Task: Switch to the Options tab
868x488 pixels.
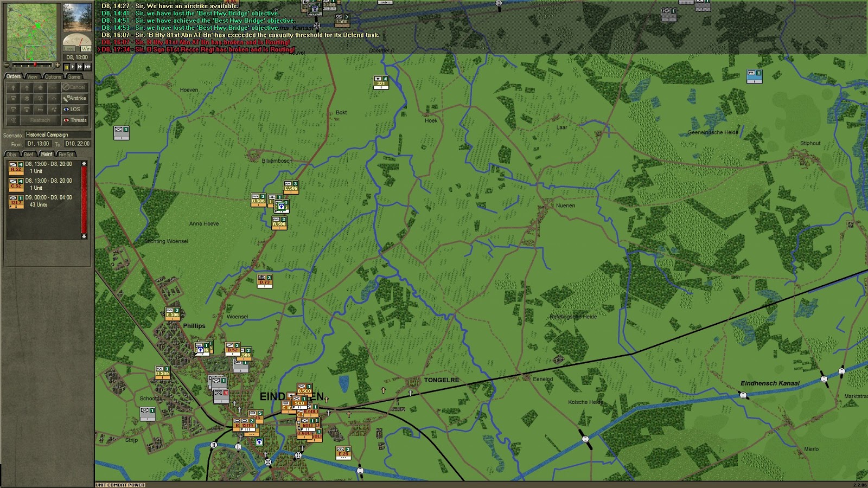Action: coord(53,76)
